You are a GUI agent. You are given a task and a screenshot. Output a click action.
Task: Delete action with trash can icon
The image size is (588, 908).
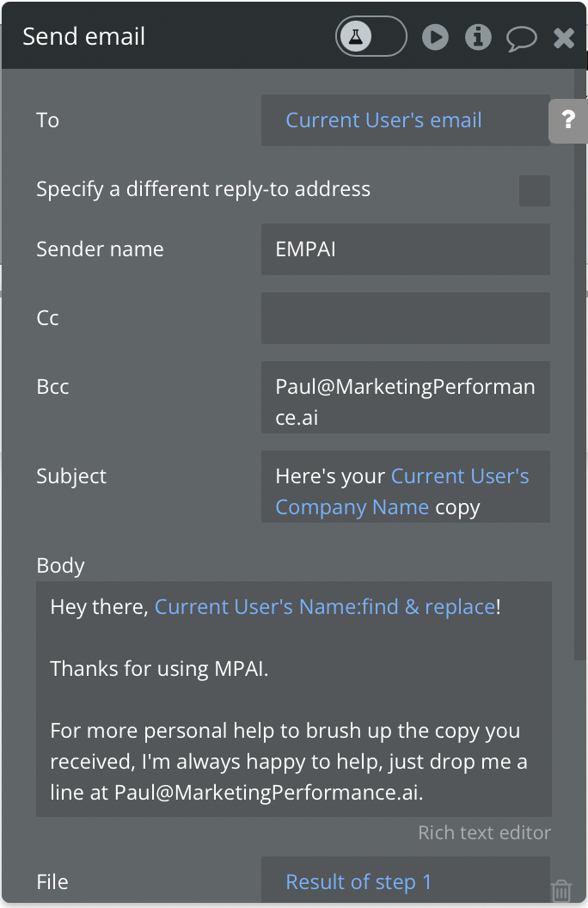point(560,890)
